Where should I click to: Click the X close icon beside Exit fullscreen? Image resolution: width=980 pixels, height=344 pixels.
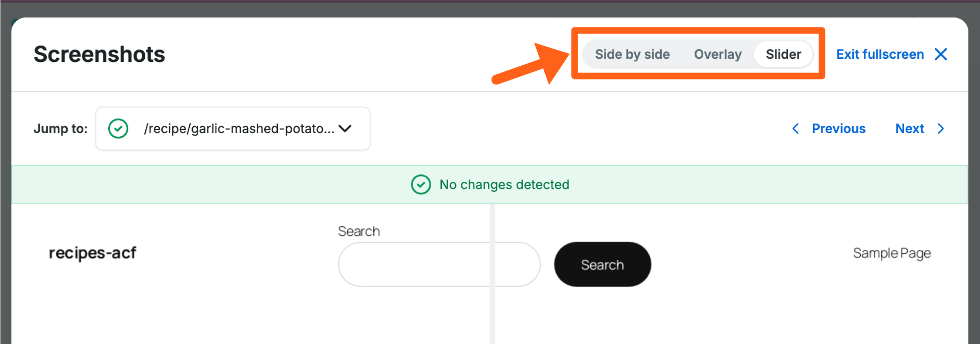point(941,55)
